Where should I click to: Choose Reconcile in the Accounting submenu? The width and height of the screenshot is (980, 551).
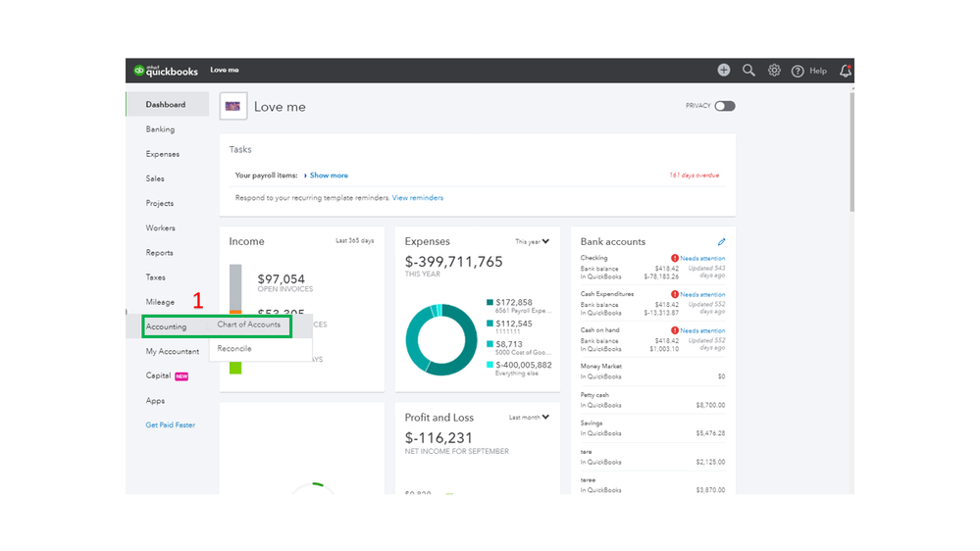(234, 349)
